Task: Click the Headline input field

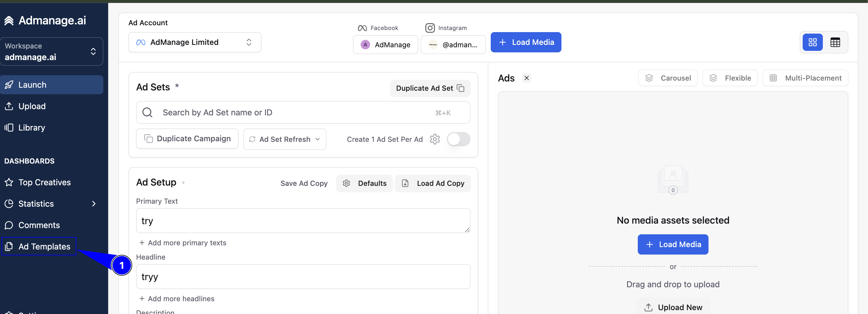Action: tap(303, 277)
